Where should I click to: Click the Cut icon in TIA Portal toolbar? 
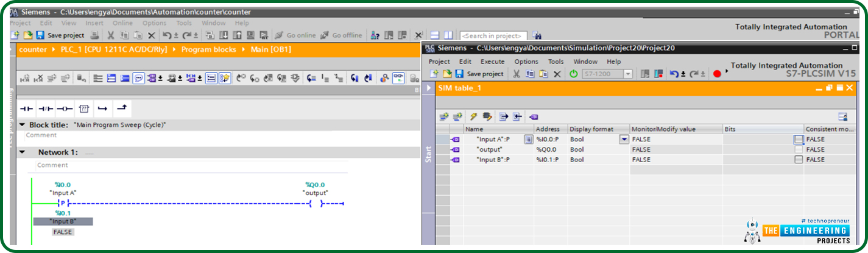[111, 35]
